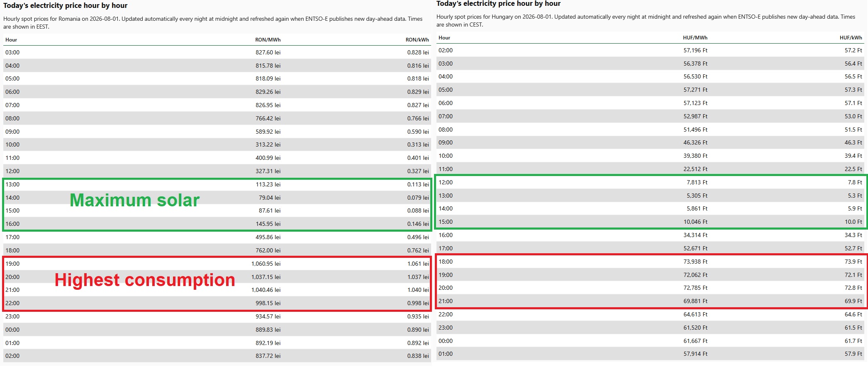868x367 pixels.
Task: Click the RON/kWh column header
Action: coord(417,40)
